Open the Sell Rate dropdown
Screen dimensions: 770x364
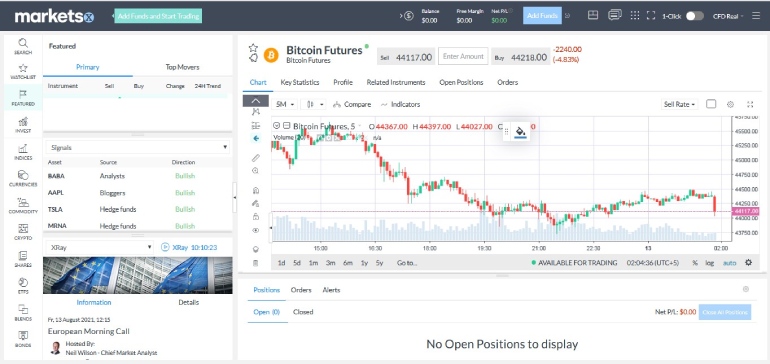680,104
